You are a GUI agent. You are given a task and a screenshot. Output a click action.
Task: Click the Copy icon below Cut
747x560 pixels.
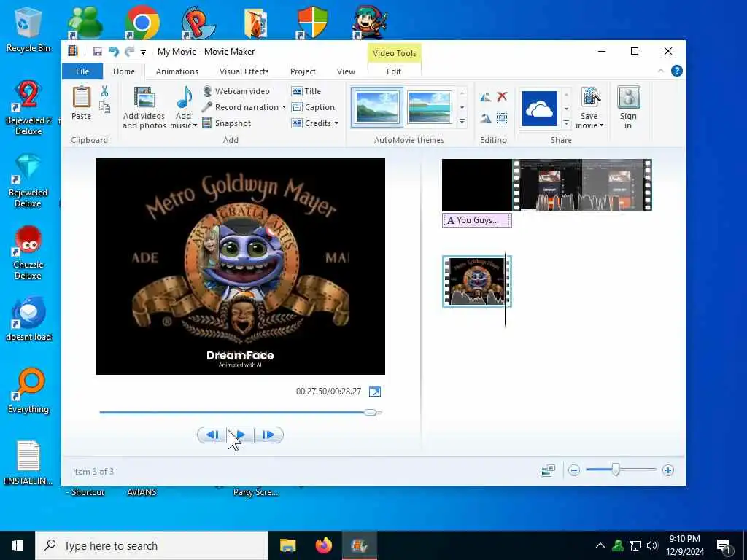104,108
